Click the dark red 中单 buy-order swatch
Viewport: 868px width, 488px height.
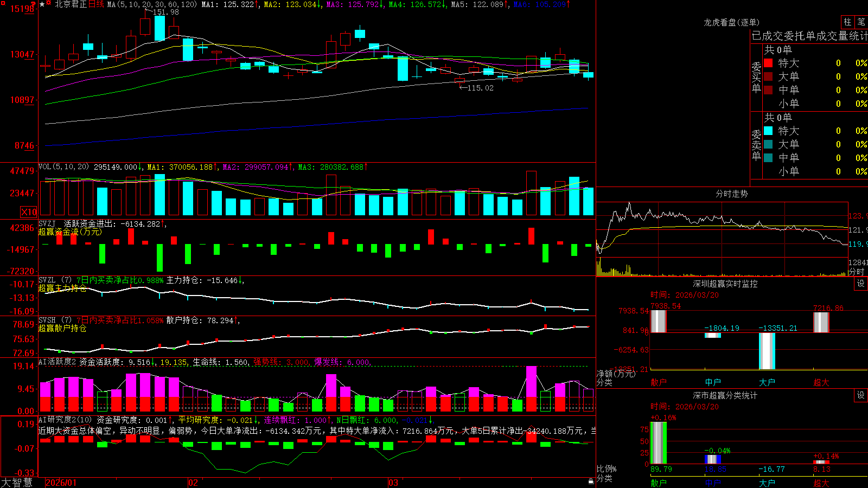(768, 90)
